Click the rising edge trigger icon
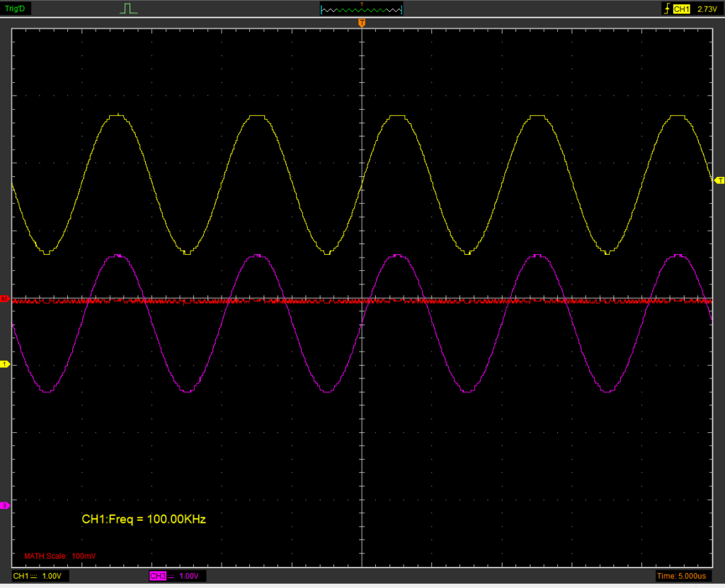Image resolution: width=725 pixels, height=588 pixels. tap(666, 9)
